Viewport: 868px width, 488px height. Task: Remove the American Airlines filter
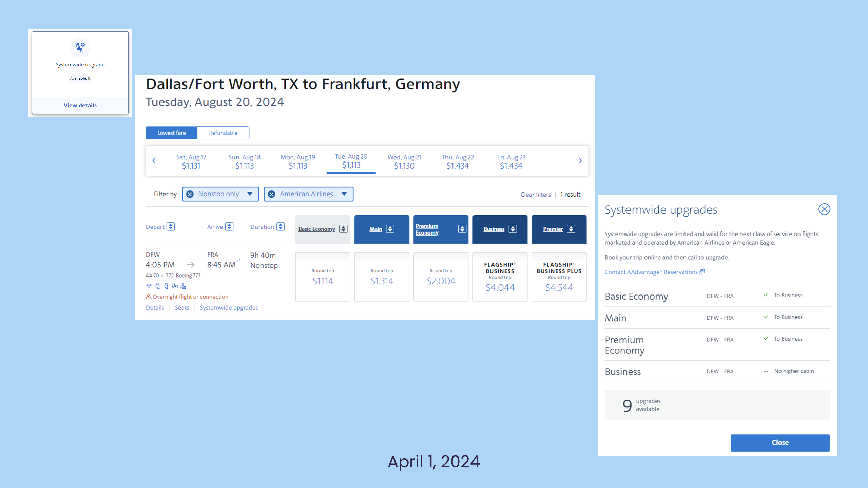point(272,194)
